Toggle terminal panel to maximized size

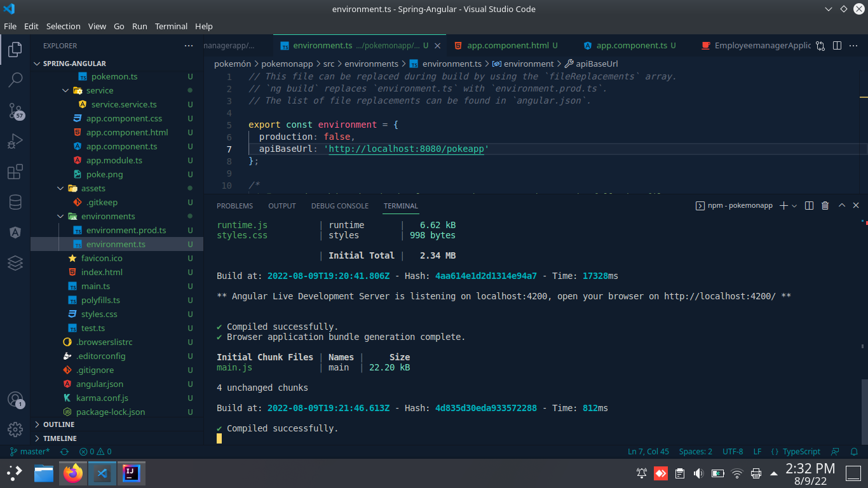point(841,205)
